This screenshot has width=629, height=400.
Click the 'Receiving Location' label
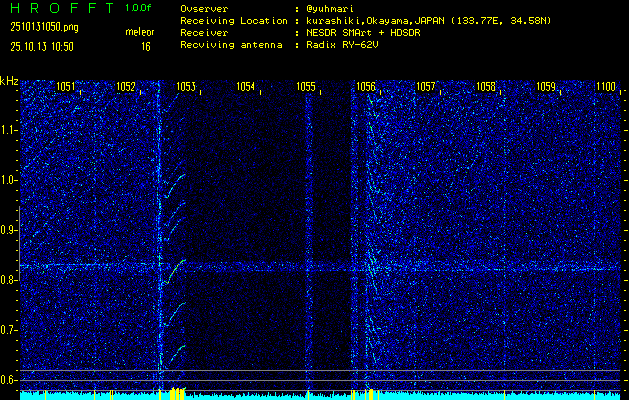(x=234, y=21)
